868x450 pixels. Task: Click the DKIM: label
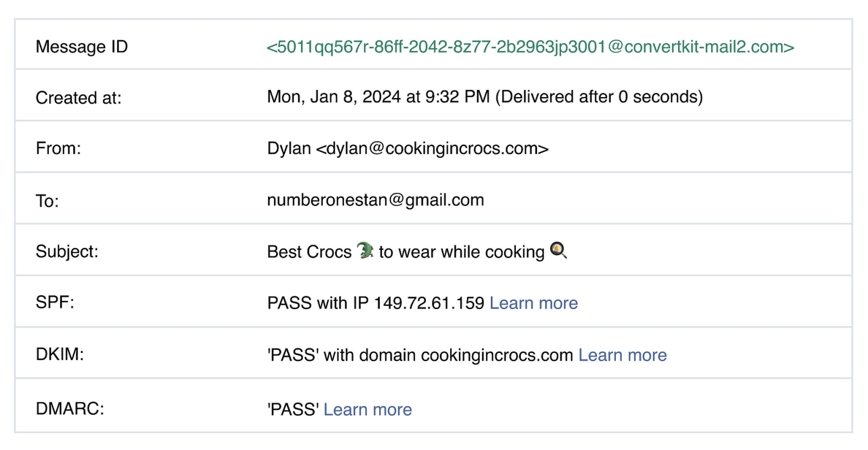coord(60,354)
